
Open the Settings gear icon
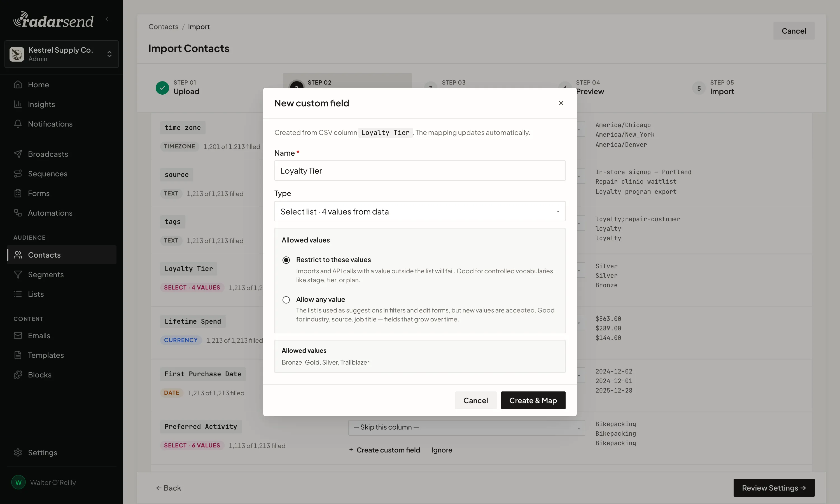(x=18, y=453)
